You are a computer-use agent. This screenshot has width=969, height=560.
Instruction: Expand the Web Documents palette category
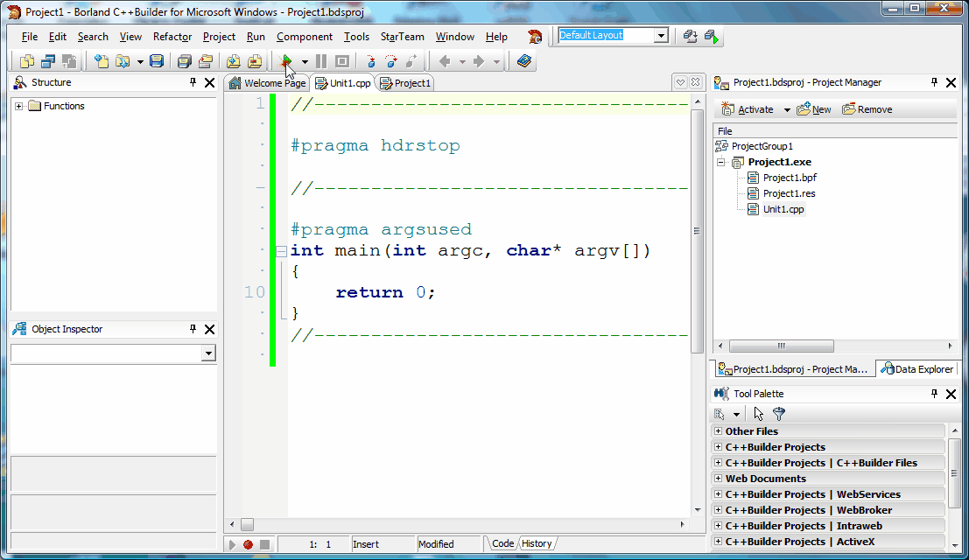[718, 478]
